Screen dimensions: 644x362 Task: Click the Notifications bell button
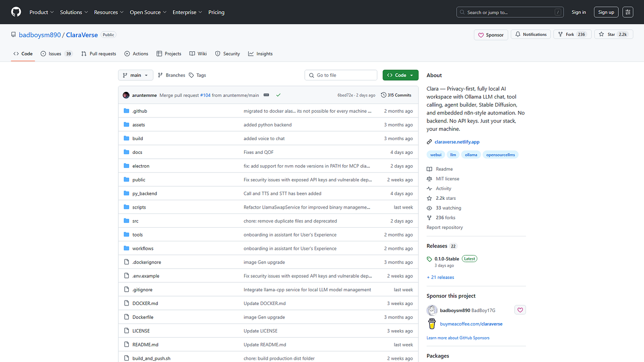[530, 34]
